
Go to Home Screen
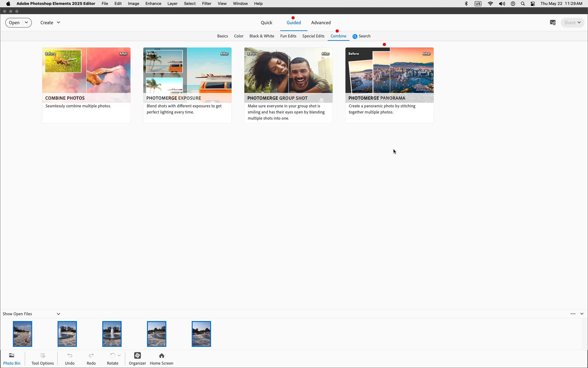tap(161, 358)
